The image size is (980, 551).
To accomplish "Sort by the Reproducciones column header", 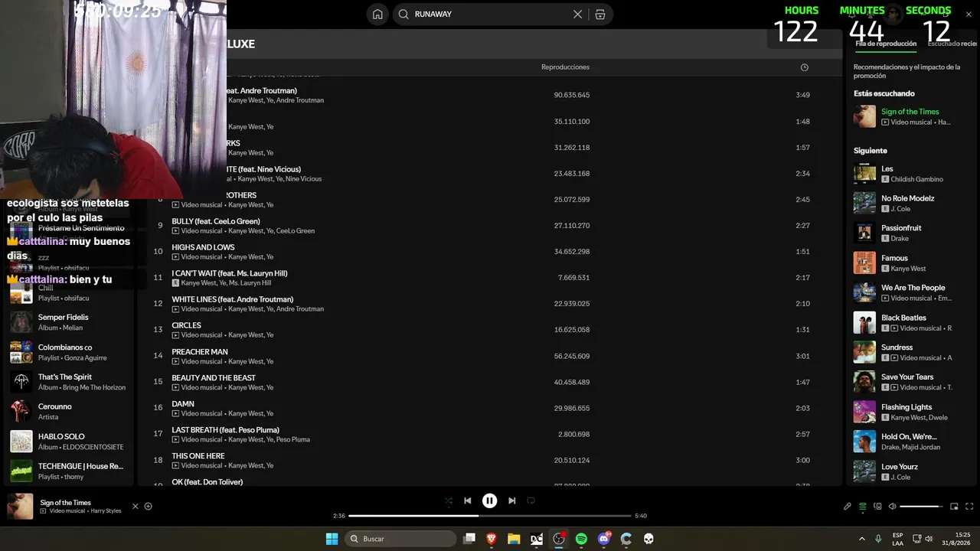I will click(x=565, y=67).
